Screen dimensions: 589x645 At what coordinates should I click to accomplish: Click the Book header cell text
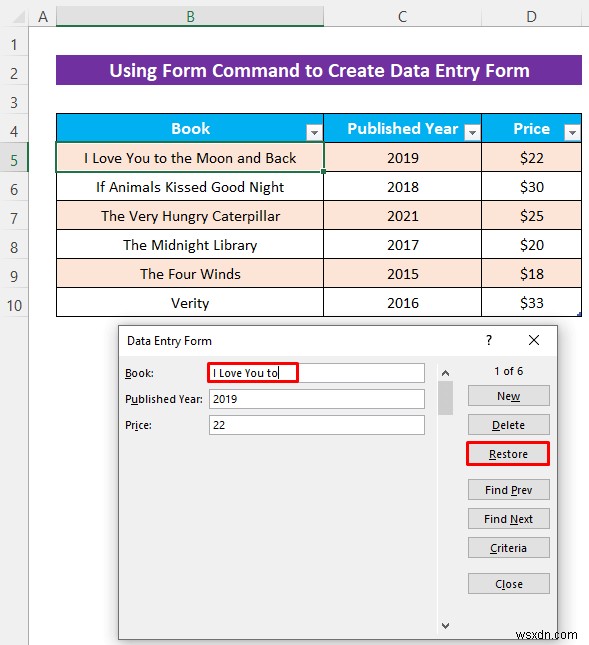pos(190,128)
